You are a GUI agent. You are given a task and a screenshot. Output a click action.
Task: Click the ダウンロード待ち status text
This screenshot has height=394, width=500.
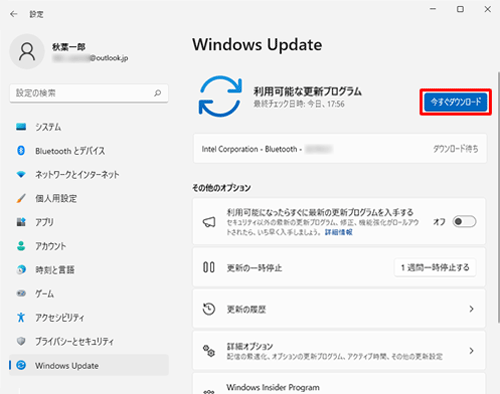pos(456,149)
